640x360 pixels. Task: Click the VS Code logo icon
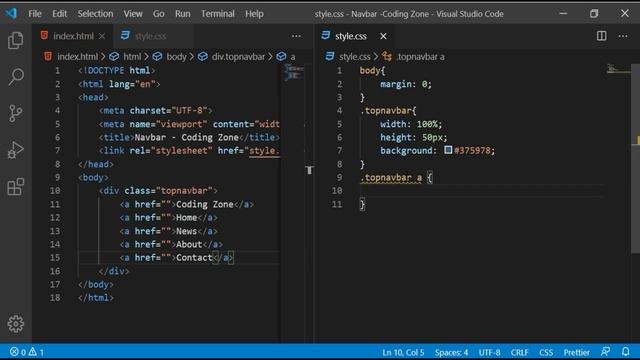pyautogui.click(x=11, y=13)
